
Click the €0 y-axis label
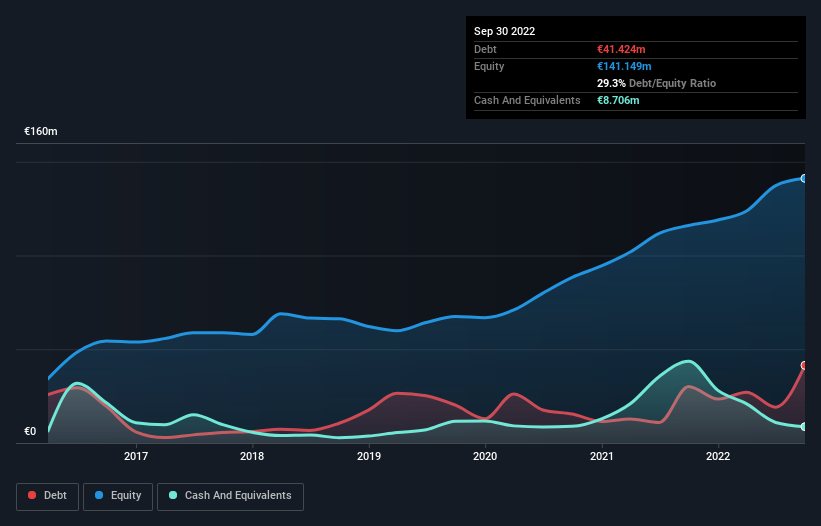(30, 431)
